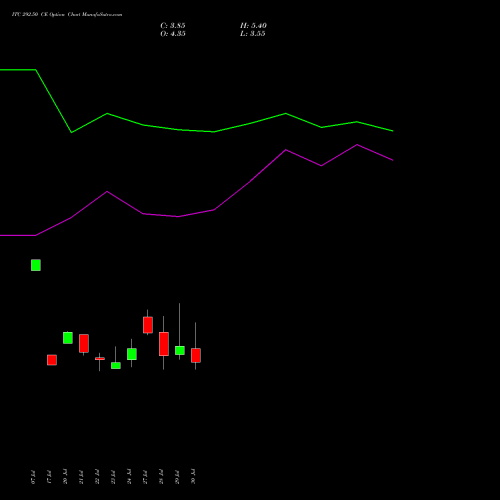500x500 pixels.
Task: Click the 27 Jul date axis label
Action: pos(145,477)
